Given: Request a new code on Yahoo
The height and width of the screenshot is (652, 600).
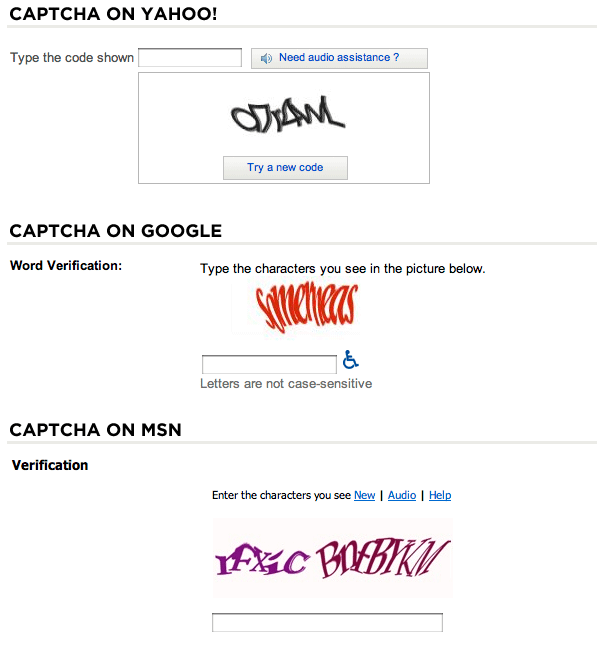Looking at the screenshot, I should coord(285,168).
